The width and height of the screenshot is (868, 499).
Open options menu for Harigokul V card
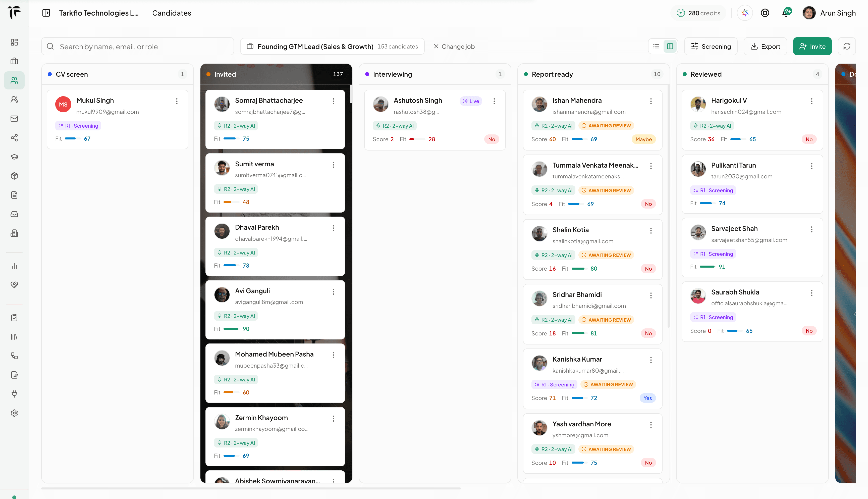pyautogui.click(x=811, y=101)
